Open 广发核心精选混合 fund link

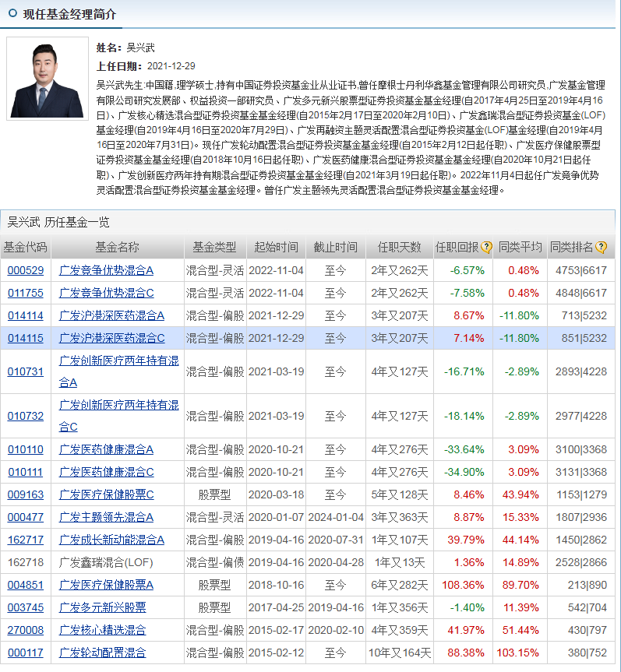point(103,631)
